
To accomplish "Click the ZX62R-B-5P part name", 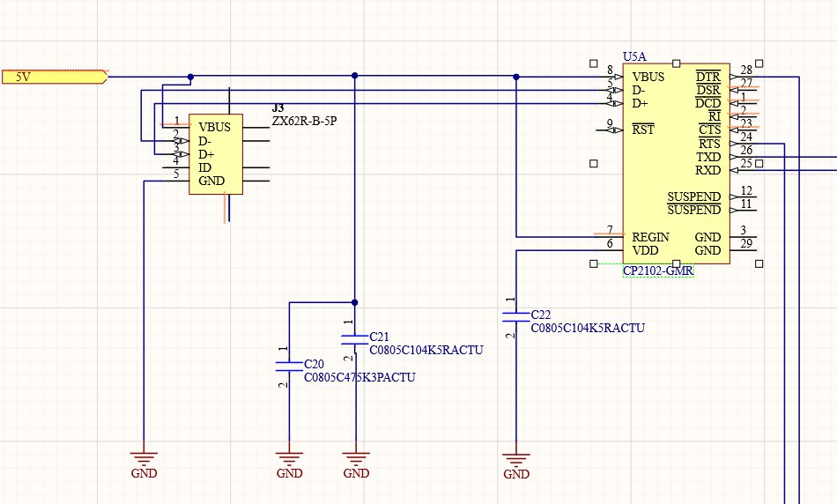I will (x=304, y=122).
